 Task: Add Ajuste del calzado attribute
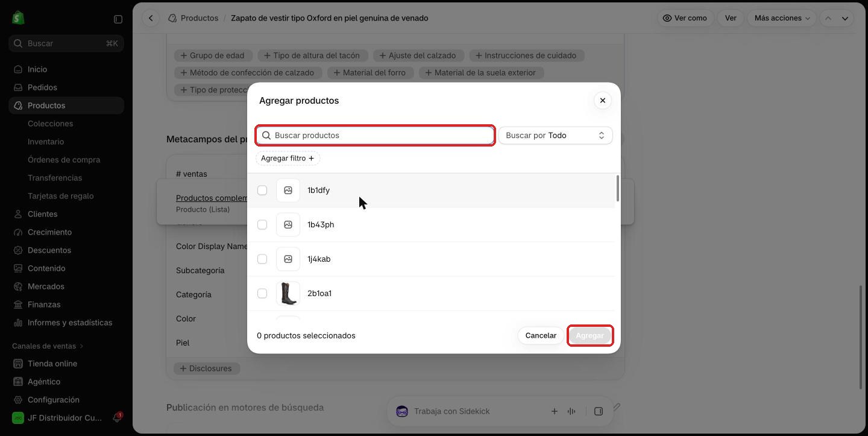[418, 55]
